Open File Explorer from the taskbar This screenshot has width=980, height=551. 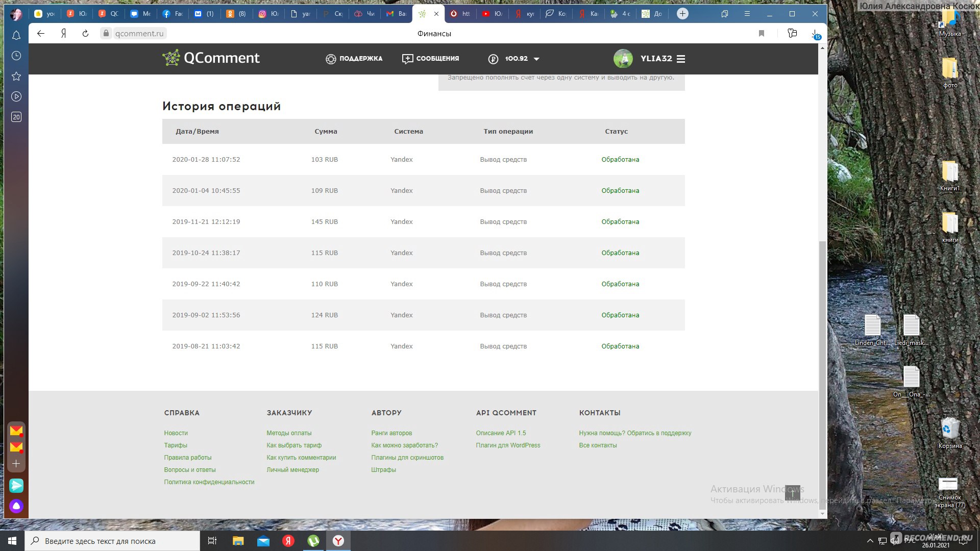click(238, 541)
